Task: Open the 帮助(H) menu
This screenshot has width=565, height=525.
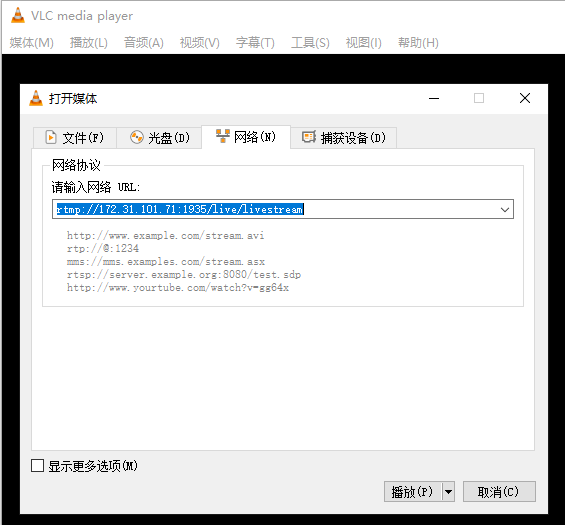Action: point(418,43)
